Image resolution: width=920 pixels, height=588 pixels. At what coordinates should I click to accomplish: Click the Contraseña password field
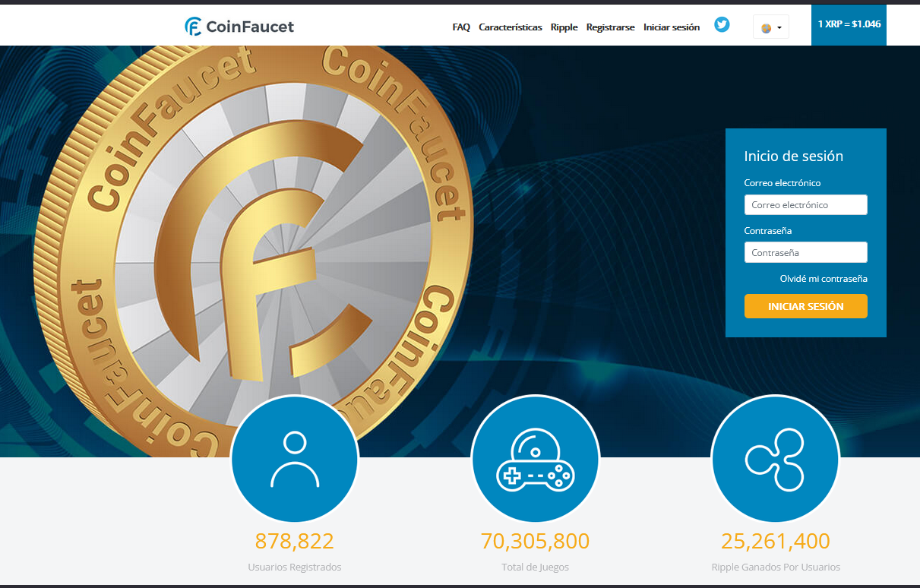pyautogui.click(x=805, y=251)
